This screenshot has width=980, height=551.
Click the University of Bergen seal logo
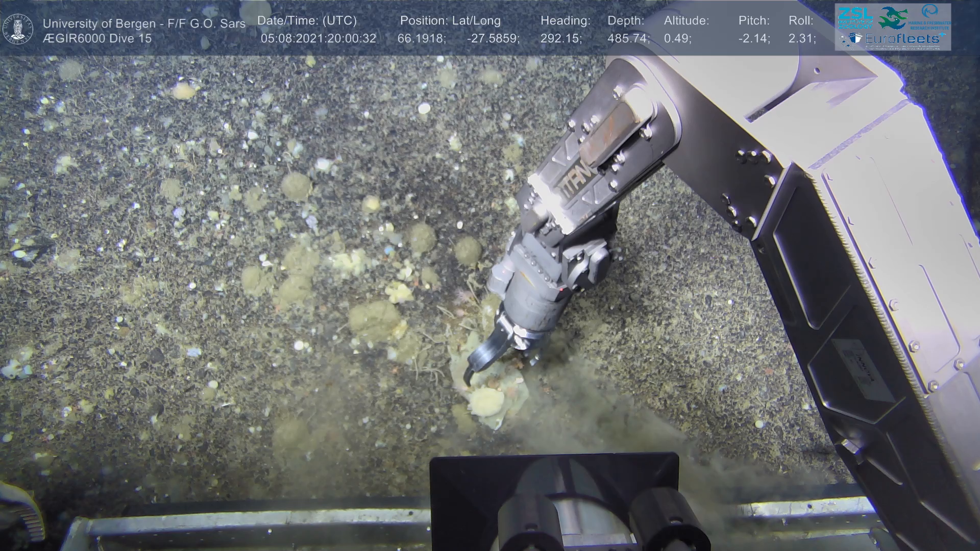(18, 28)
